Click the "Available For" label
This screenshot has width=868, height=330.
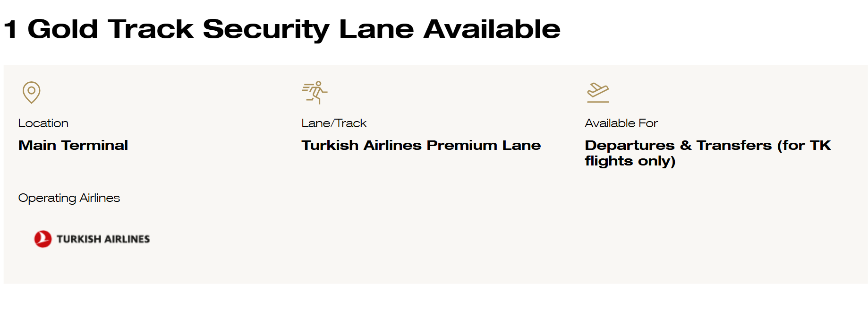point(621,123)
